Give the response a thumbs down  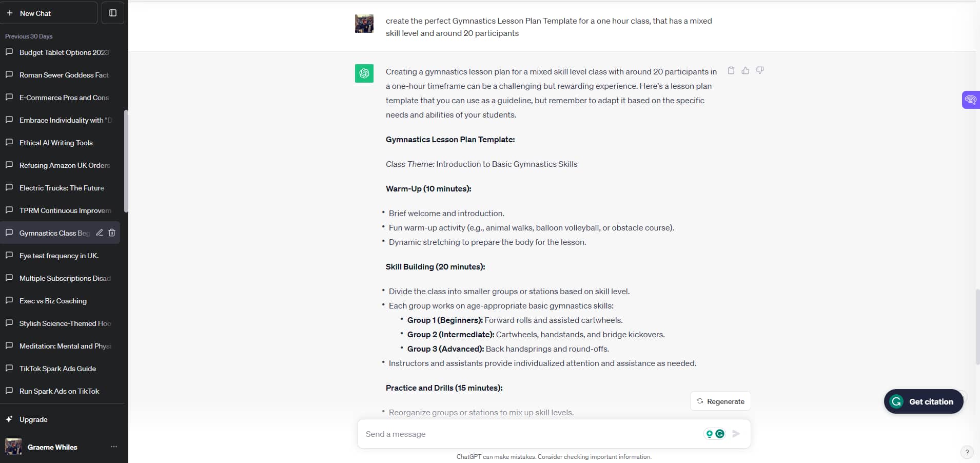click(760, 71)
